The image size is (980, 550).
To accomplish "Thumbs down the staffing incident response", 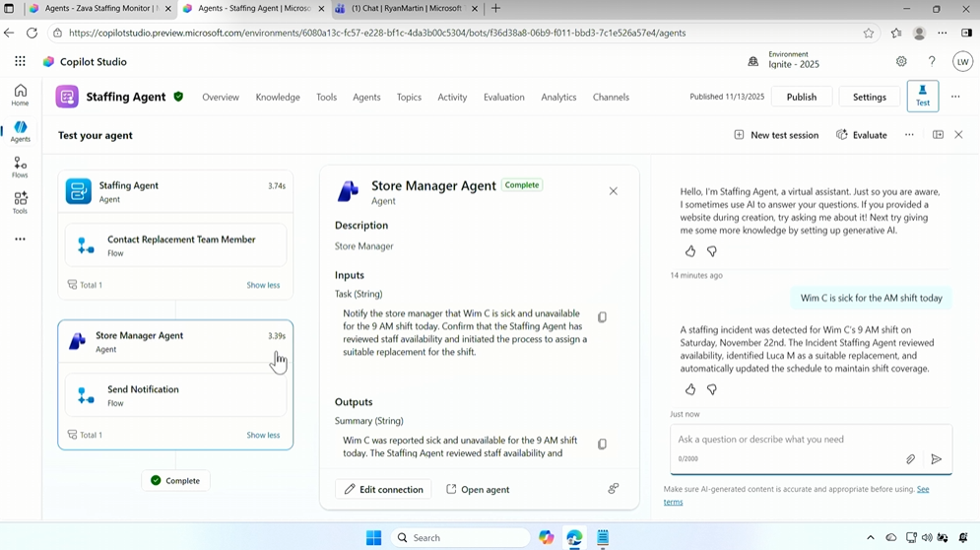I will click(712, 390).
